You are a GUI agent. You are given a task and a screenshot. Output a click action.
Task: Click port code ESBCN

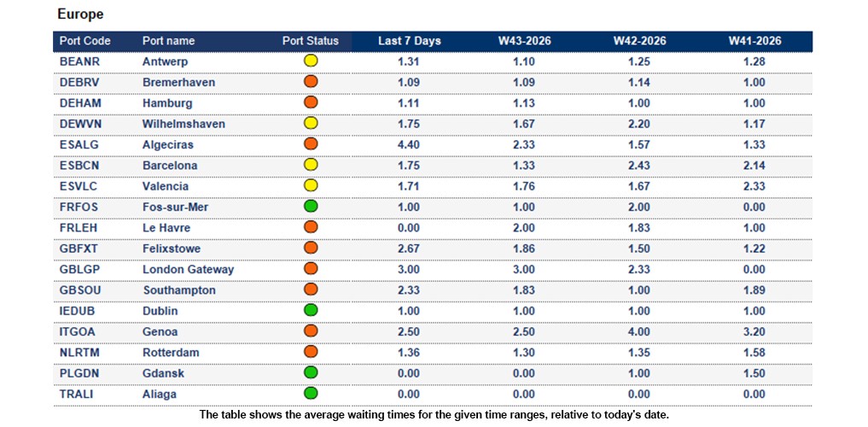click(x=80, y=166)
